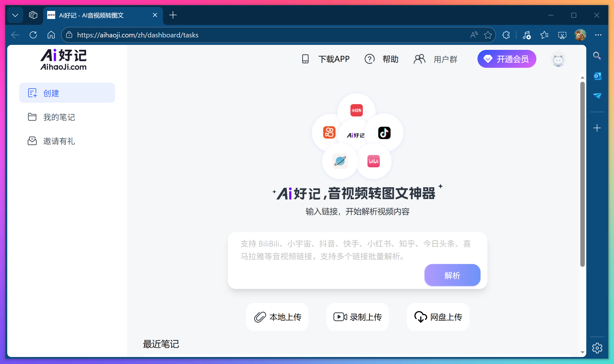Image resolution: width=614 pixels, height=364 pixels.
Task: Click the Xiaoyuzhou planet podcast icon
Action: [340, 161]
